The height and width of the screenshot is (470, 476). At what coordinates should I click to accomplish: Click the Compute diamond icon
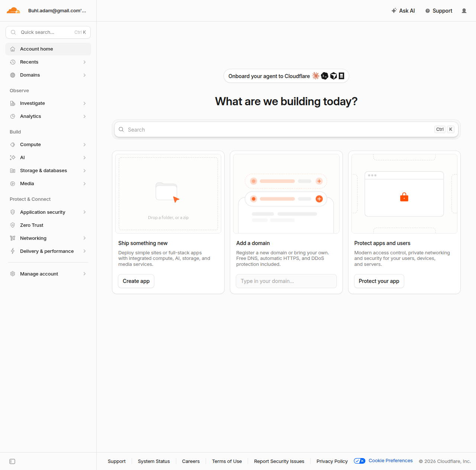tap(13, 145)
